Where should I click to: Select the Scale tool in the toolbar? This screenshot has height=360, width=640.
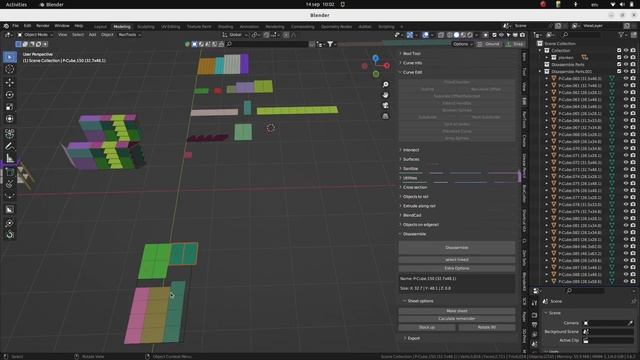[10, 107]
